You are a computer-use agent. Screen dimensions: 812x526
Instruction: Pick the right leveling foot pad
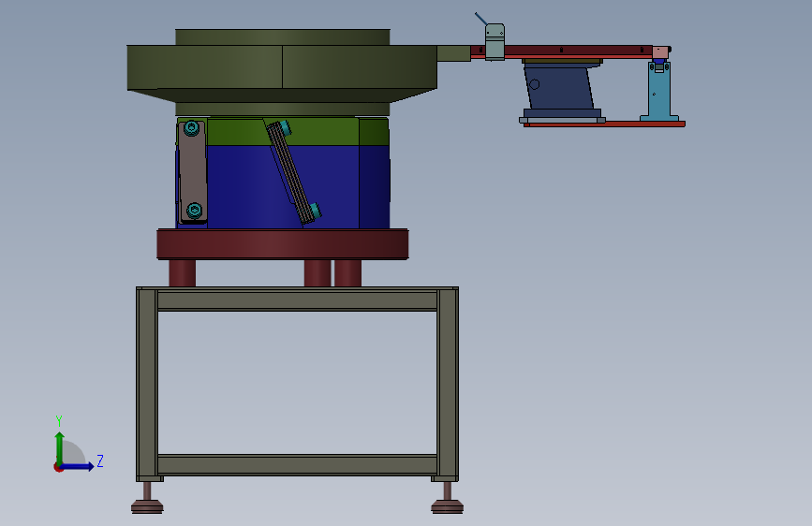[448, 505]
